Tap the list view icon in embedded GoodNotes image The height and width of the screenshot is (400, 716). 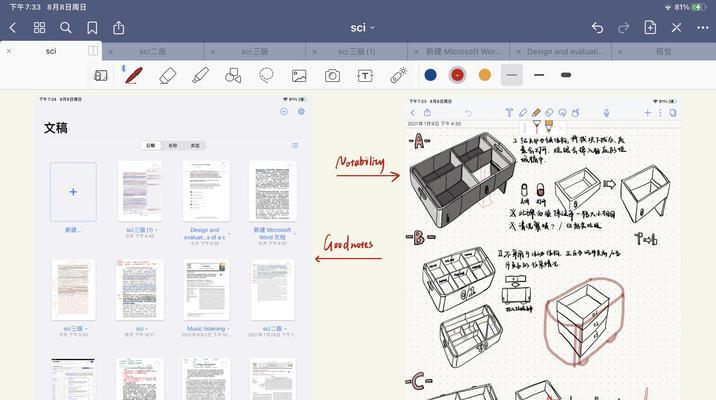295,145
